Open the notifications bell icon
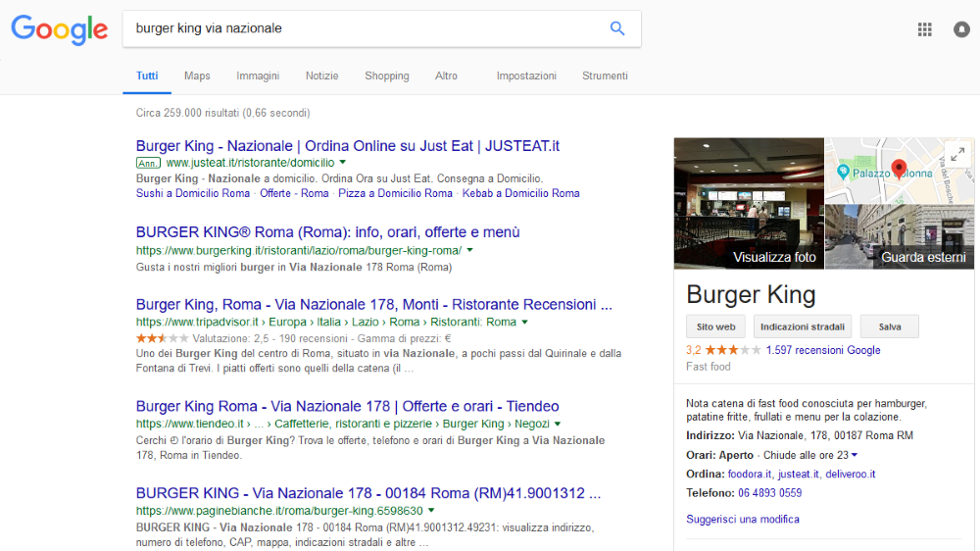Screen dimensions: 980x551 tap(961, 29)
